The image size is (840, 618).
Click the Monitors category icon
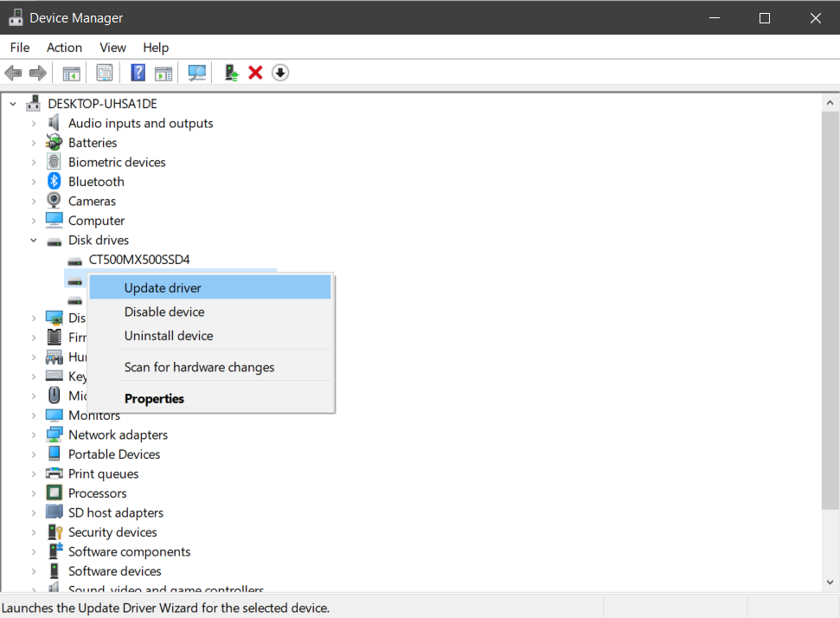click(x=55, y=415)
